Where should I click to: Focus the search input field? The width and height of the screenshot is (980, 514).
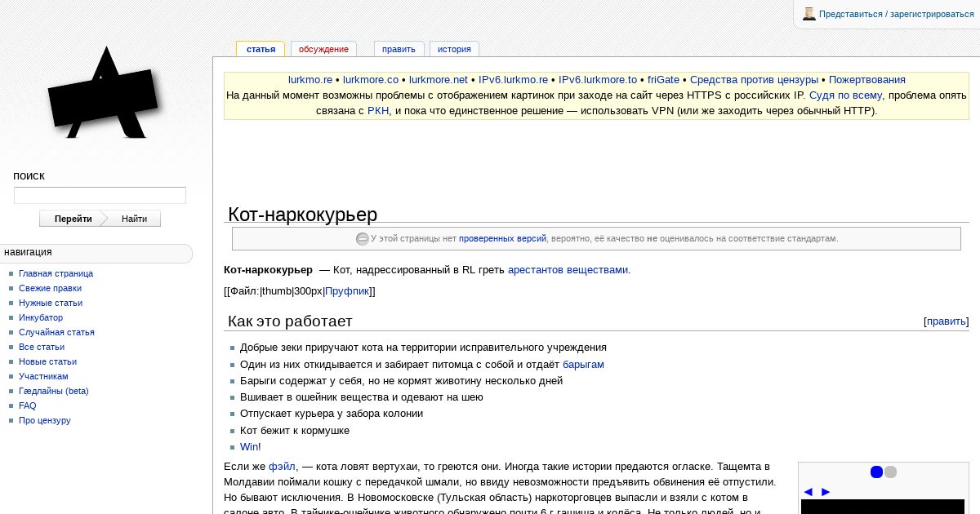pyautogui.click(x=100, y=195)
